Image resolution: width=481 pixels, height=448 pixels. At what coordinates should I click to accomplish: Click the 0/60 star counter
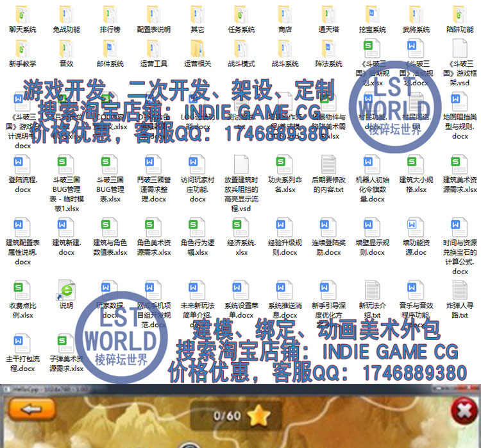point(235,415)
